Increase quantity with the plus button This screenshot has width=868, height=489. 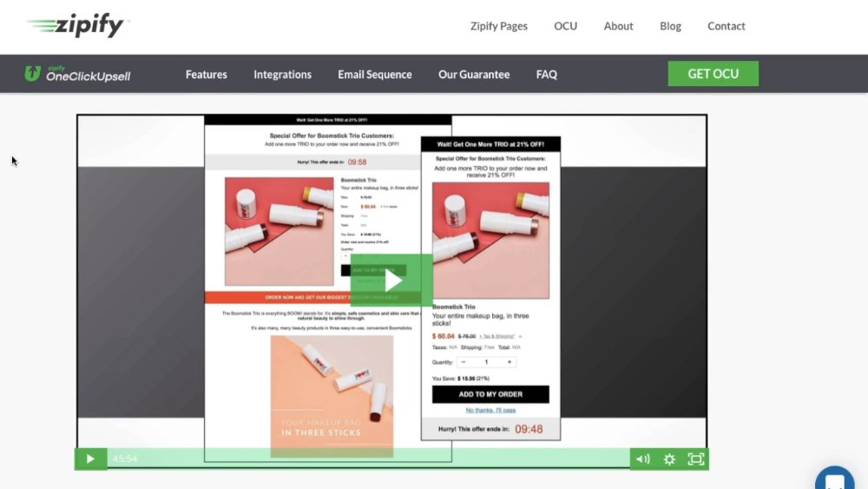click(510, 362)
